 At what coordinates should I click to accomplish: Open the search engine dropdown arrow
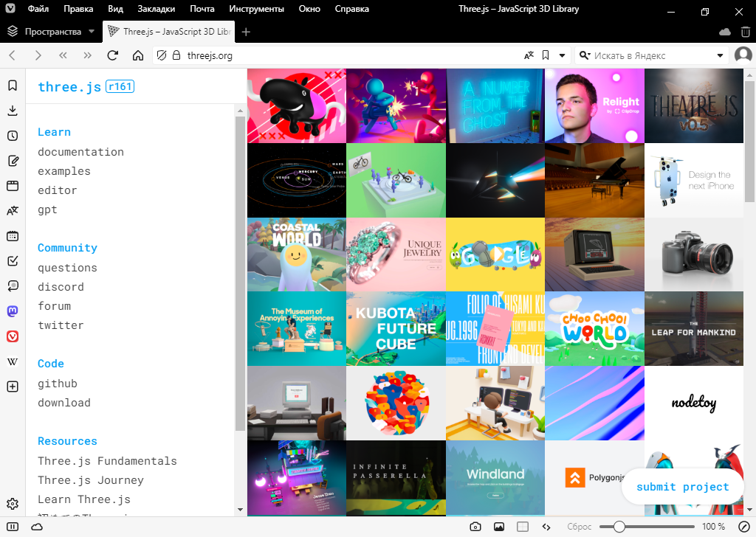coord(721,55)
